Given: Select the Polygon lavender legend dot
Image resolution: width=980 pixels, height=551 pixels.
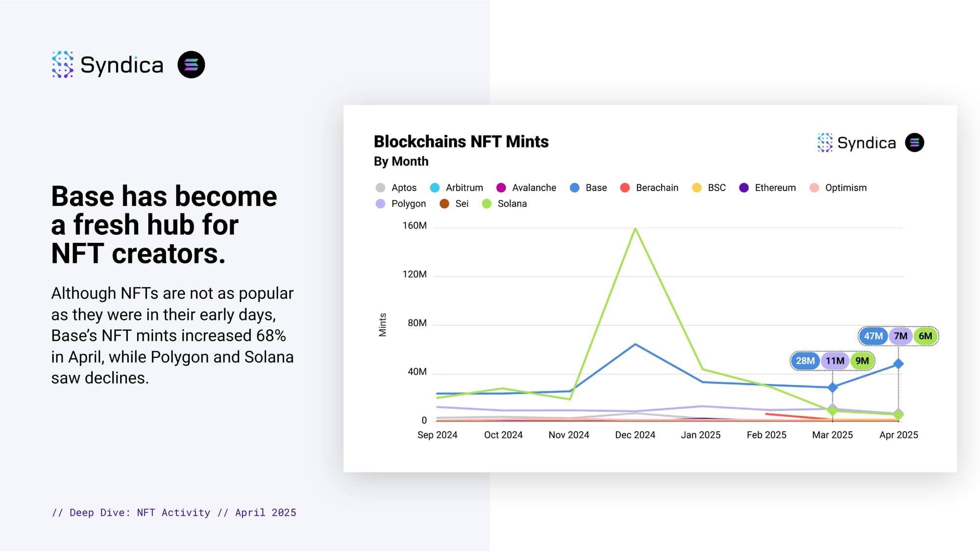Looking at the screenshot, I should click(x=380, y=204).
